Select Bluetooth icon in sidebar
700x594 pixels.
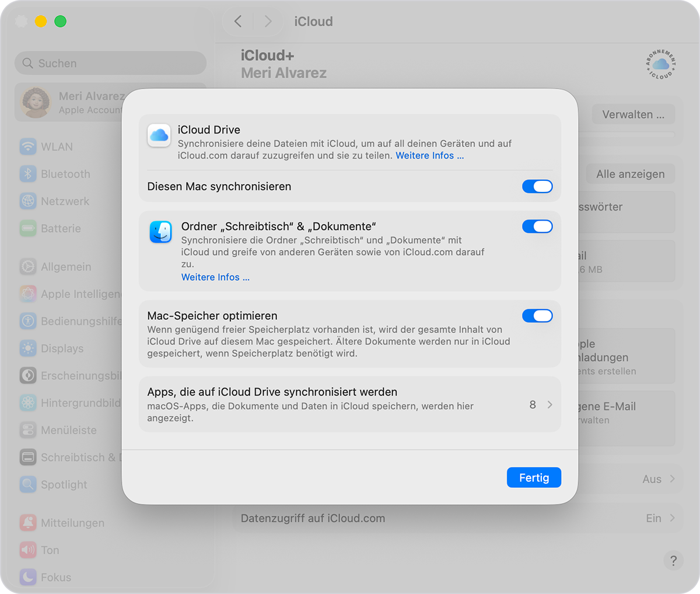point(28,174)
